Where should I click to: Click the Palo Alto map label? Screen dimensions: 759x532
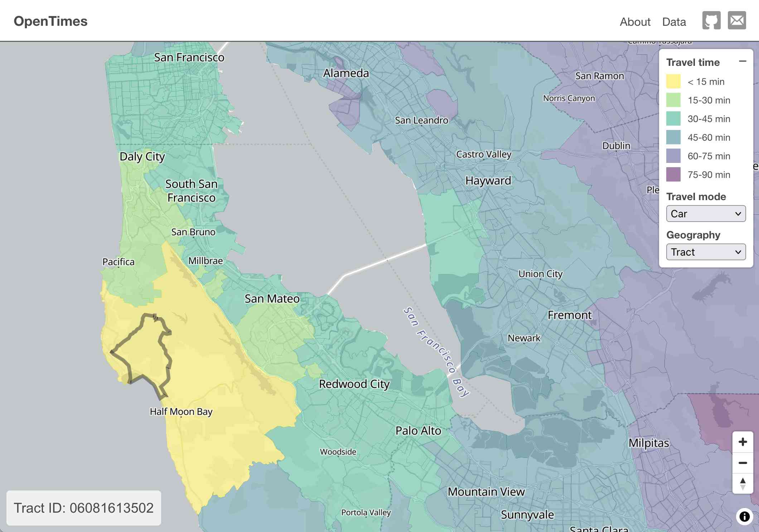coord(418,431)
